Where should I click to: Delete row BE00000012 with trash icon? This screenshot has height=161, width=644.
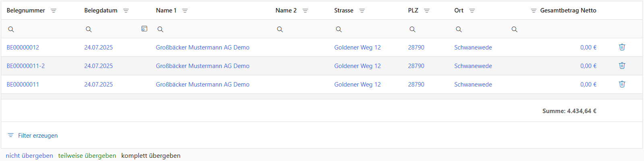tap(622, 47)
